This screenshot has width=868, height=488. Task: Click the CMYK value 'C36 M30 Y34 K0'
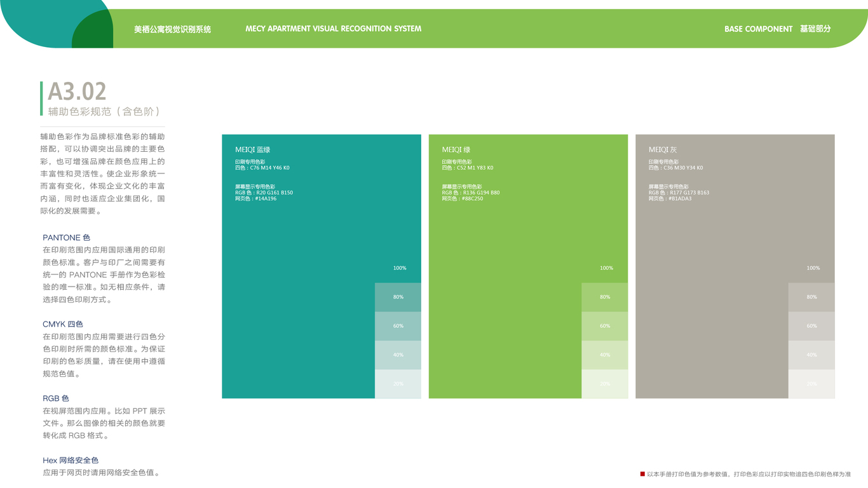coord(683,168)
